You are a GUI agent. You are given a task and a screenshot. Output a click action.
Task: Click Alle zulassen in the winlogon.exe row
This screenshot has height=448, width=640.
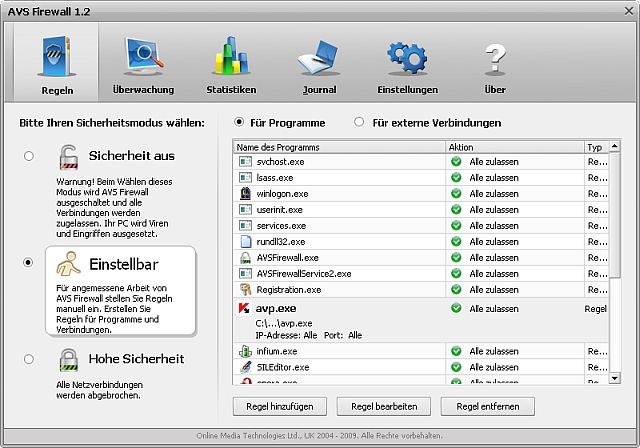click(494, 194)
